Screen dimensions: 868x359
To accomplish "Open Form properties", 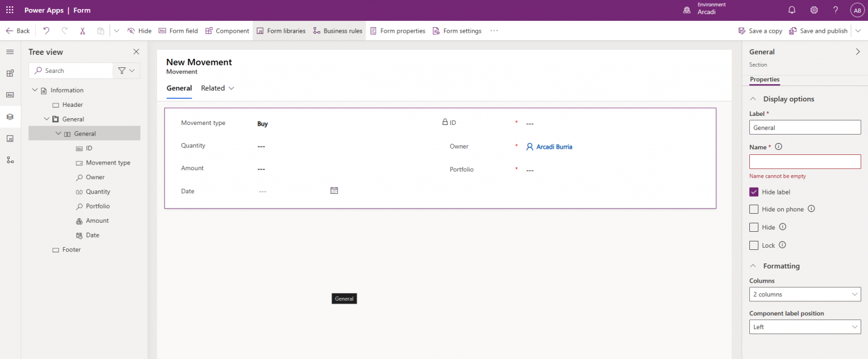I will 397,31.
